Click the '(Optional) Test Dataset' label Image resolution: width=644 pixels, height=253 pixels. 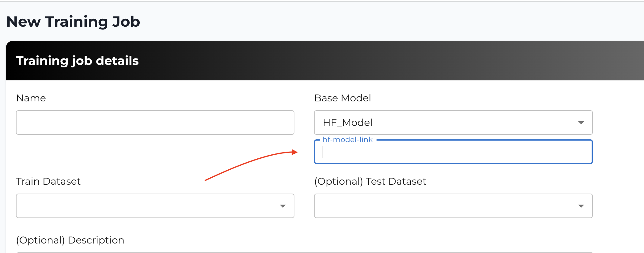(x=370, y=181)
